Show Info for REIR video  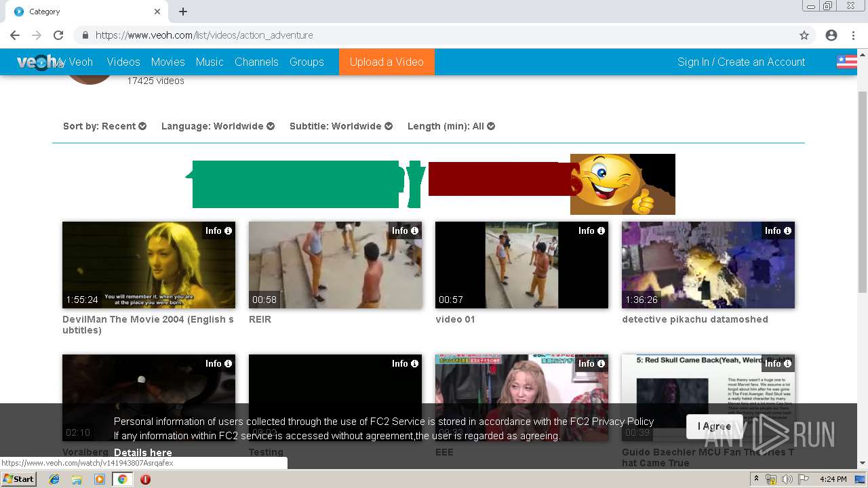coord(405,230)
